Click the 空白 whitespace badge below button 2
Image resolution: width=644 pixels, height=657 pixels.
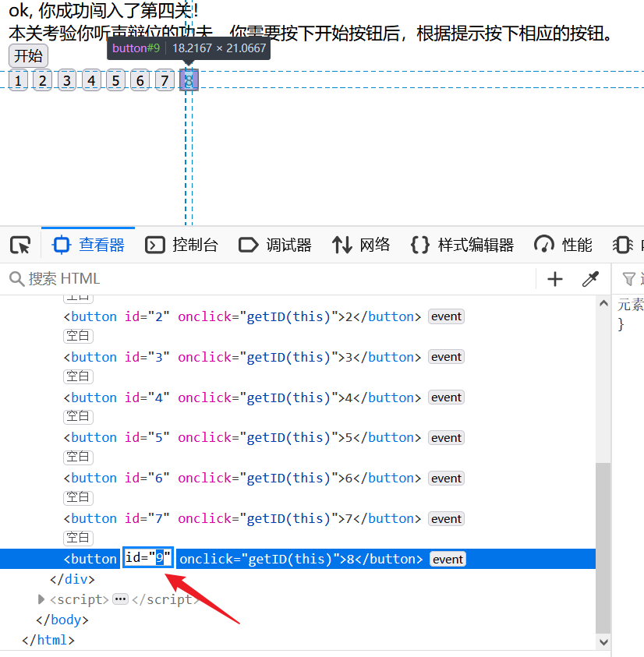click(78, 336)
